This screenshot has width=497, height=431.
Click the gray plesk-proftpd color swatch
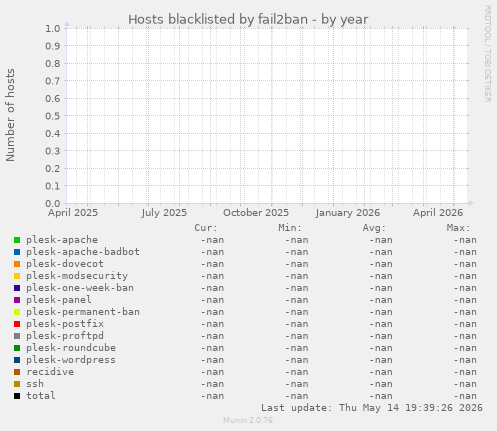17,336
